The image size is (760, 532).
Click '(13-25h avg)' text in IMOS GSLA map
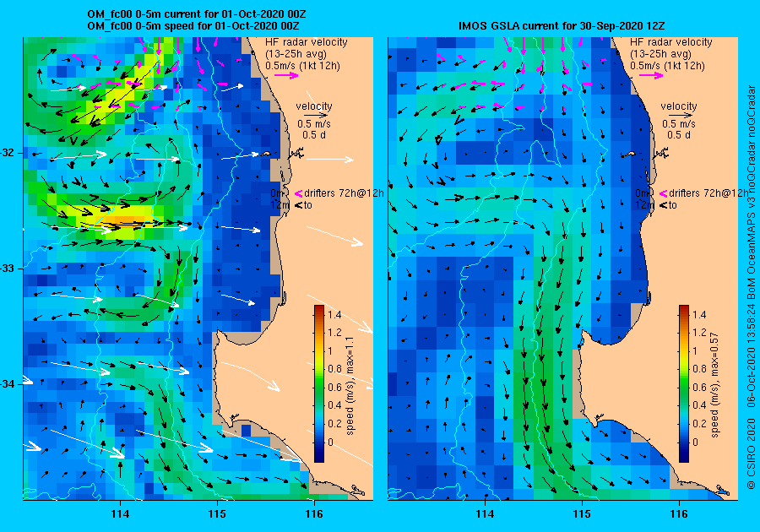point(660,54)
